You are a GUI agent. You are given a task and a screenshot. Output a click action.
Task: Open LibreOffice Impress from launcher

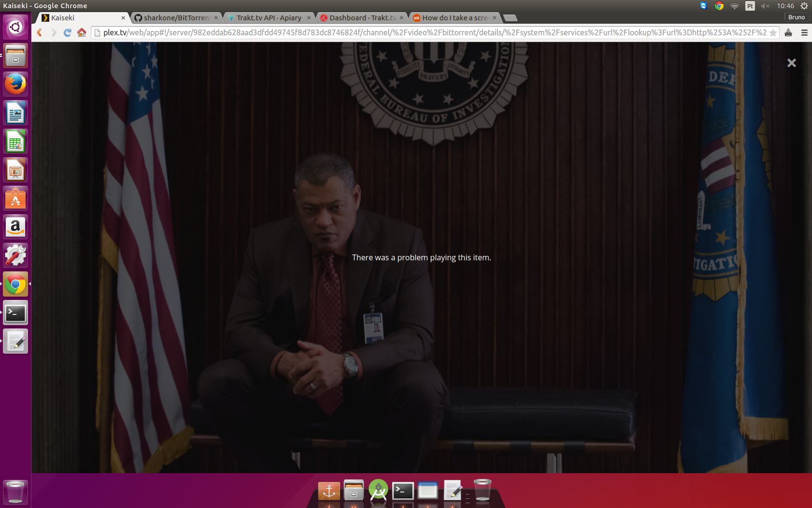click(x=15, y=170)
